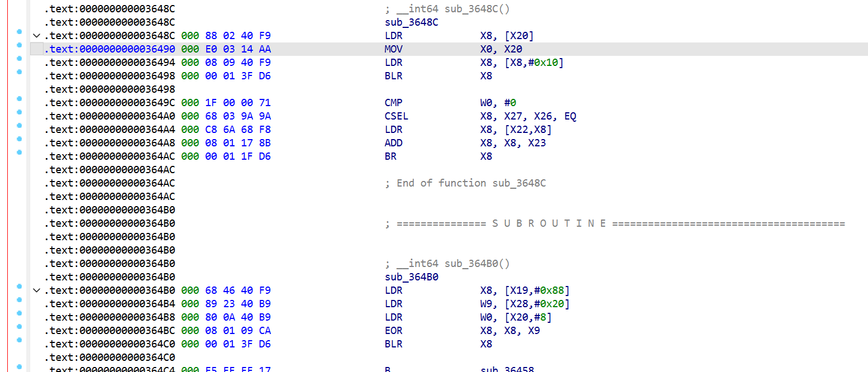
Task: Click the breakpoint dot beside CMP W0, #0
Action: tap(20, 98)
